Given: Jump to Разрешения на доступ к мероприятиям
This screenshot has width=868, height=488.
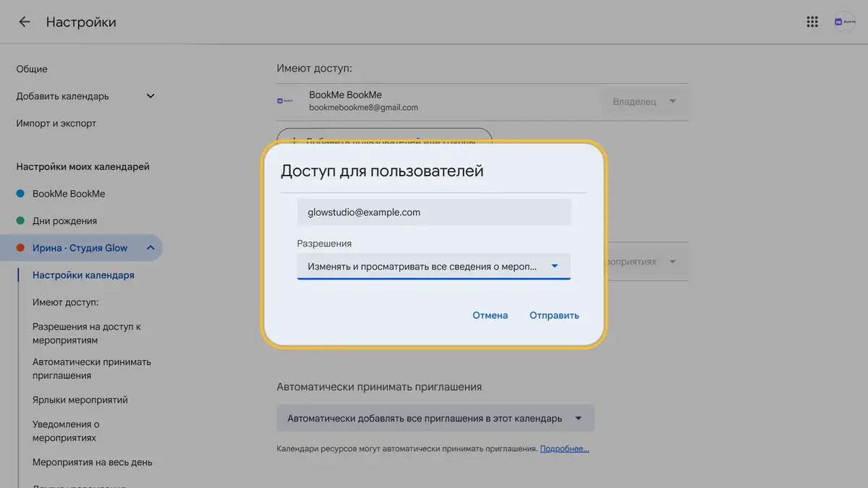Looking at the screenshot, I should pyautogui.click(x=87, y=333).
